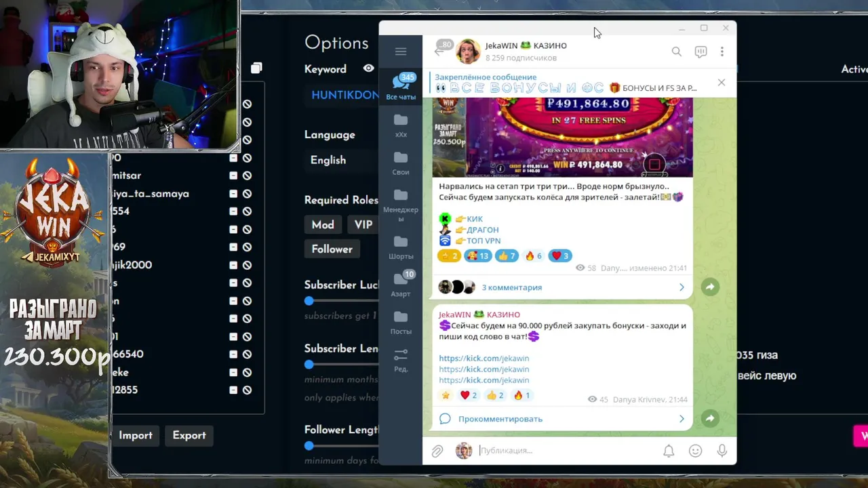Open the channel discussion comments icon in header
The height and width of the screenshot is (488, 868).
[701, 52]
